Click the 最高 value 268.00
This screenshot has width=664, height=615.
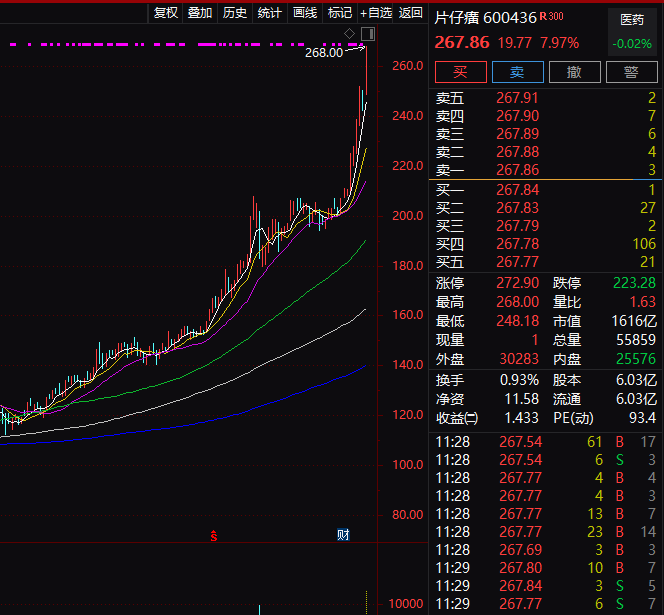pos(517,302)
